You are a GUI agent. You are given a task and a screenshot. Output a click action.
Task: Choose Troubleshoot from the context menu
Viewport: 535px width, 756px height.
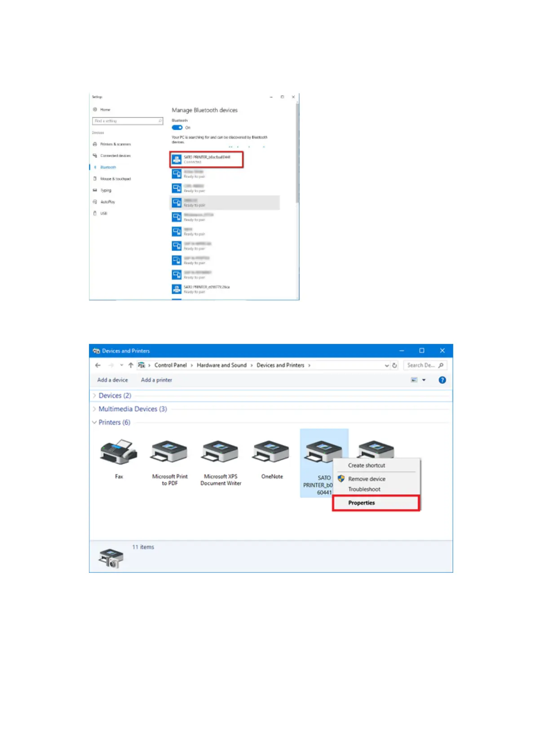[x=364, y=489]
